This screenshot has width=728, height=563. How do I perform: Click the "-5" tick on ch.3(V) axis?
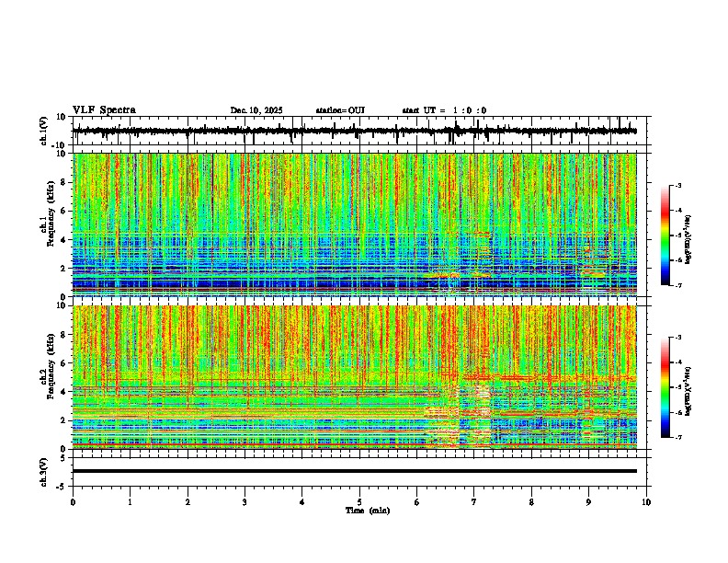[x=62, y=487]
